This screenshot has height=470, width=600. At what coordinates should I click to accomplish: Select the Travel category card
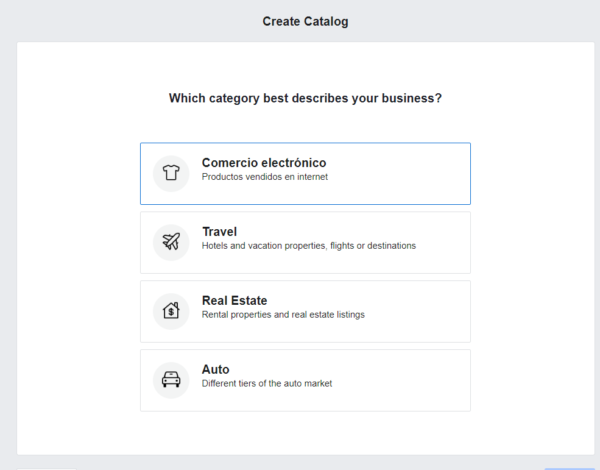click(x=305, y=243)
